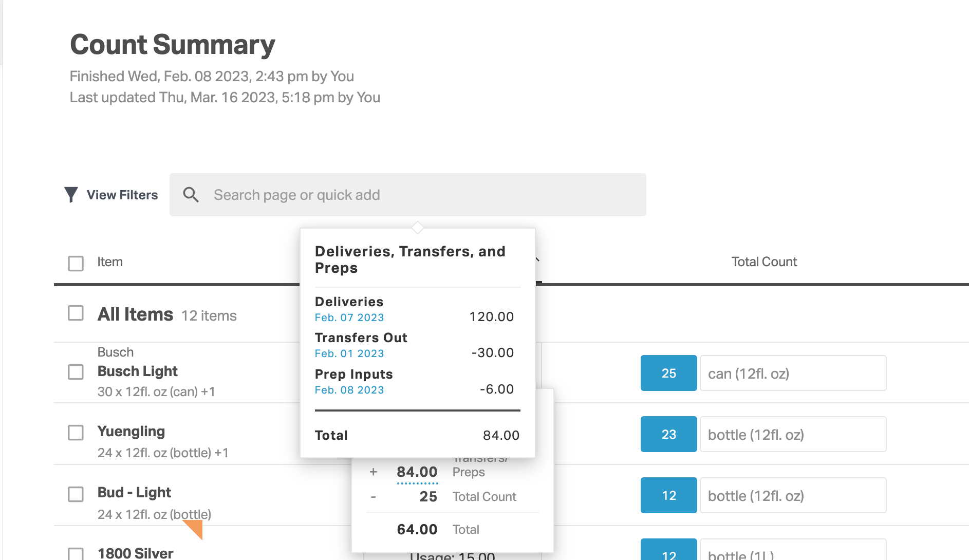This screenshot has width=969, height=560.
Task: Open Bud - Light's bottle (12fl. oz) unit dropdown
Action: [x=793, y=495]
